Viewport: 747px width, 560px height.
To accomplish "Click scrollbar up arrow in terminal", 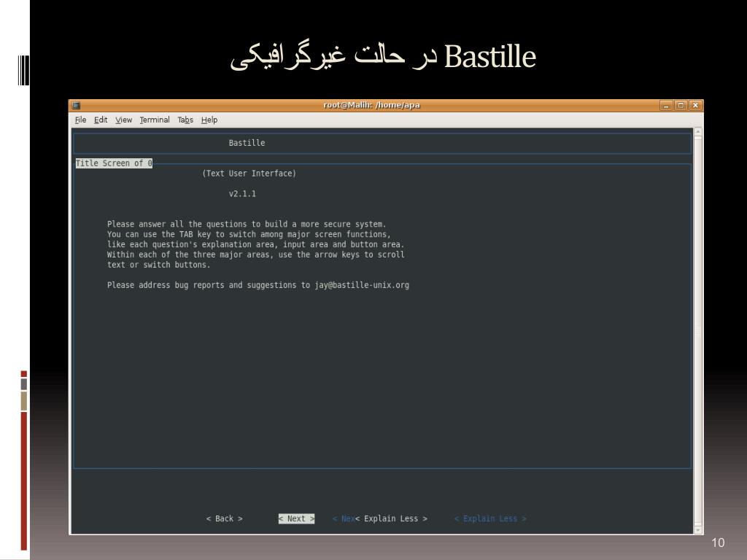I will click(698, 132).
